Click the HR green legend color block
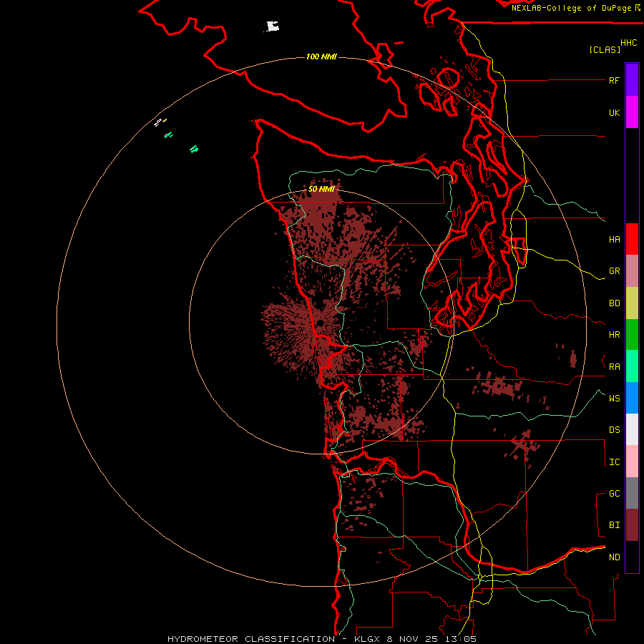This screenshot has width=644, height=644. click(x=632, y=334)
